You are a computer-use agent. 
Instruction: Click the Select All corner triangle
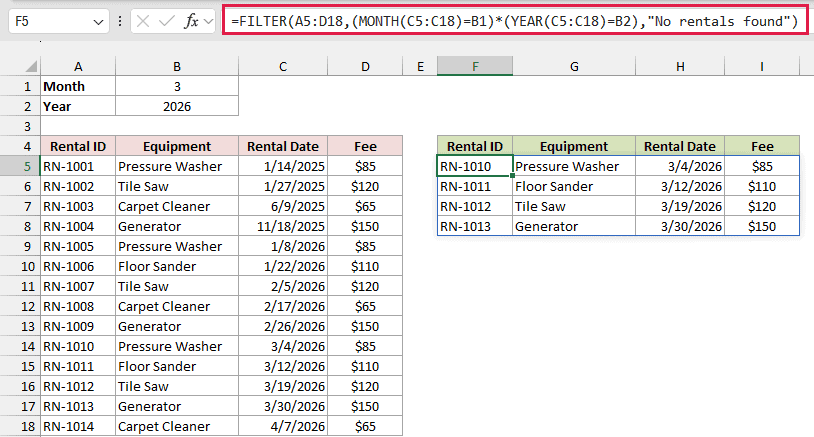click(31, 66)
